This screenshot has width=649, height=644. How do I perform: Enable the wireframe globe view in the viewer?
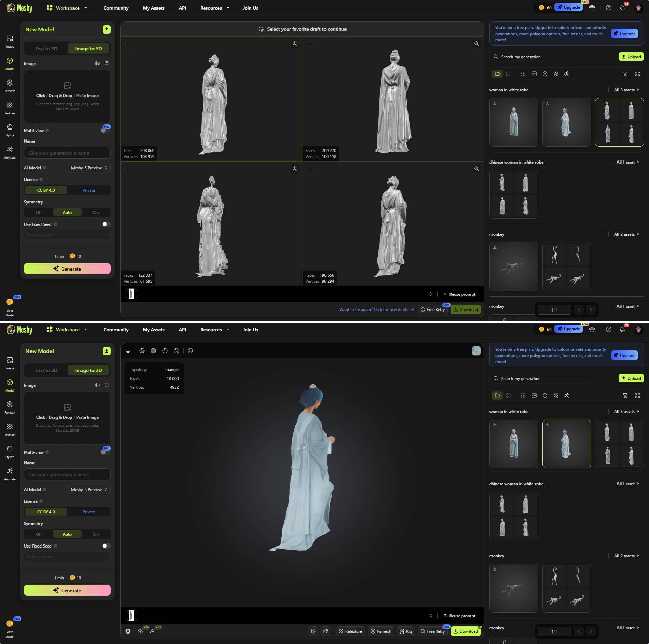coord(190,351)
